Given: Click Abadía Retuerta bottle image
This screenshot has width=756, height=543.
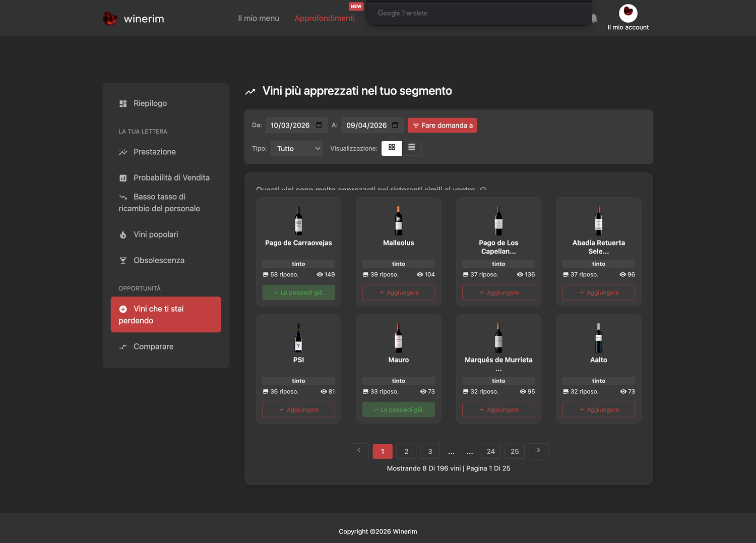Looking at the screenshot, I should (x=599, y=221).
